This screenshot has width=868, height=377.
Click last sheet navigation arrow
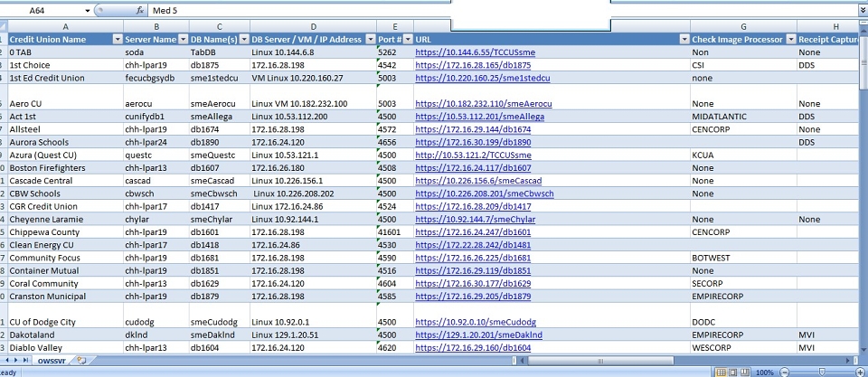pos(27,361)
